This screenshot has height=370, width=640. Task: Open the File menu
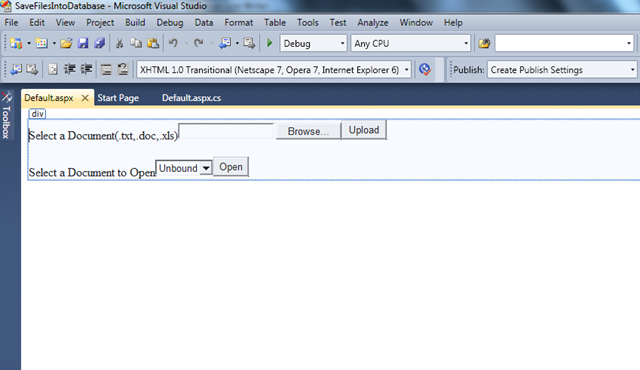pyautogui.click(x=11, y=22)
